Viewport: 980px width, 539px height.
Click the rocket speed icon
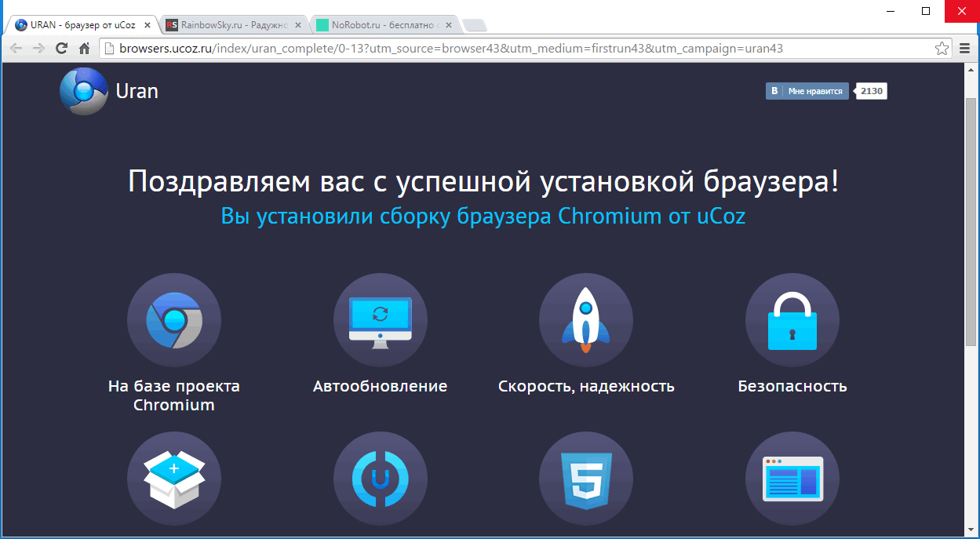[586, 320]
